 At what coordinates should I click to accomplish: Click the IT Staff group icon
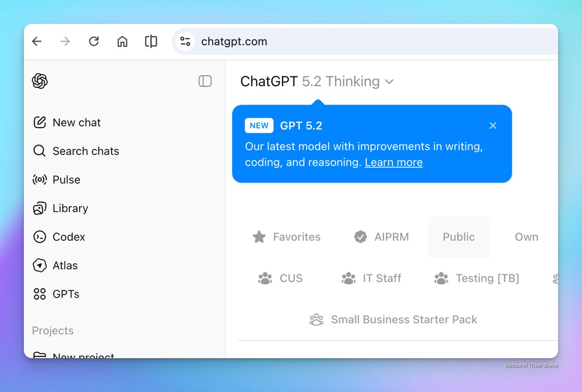click(x=349, y=279)
